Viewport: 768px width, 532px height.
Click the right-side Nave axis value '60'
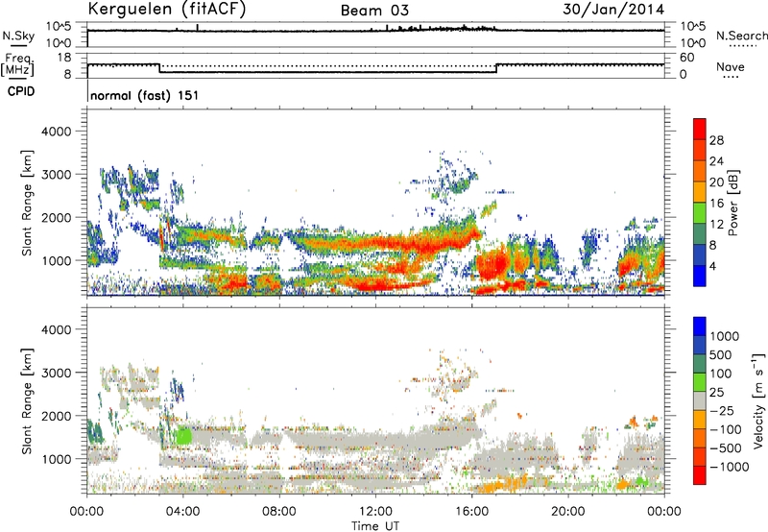point(686,58)
